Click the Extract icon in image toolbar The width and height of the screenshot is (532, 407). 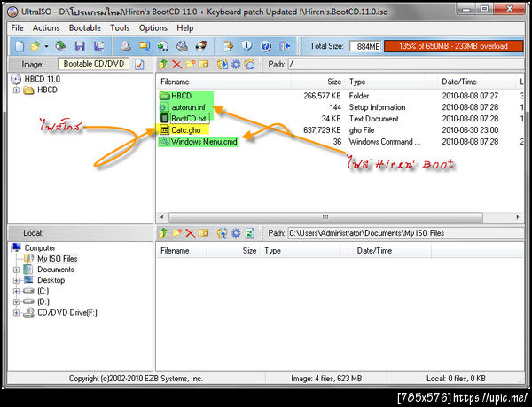223,64
